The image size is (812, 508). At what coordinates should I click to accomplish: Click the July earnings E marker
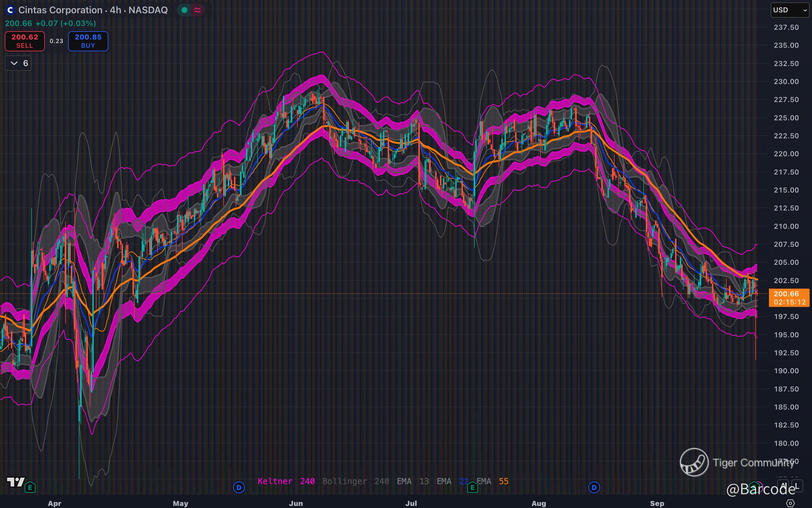(472, 487)
